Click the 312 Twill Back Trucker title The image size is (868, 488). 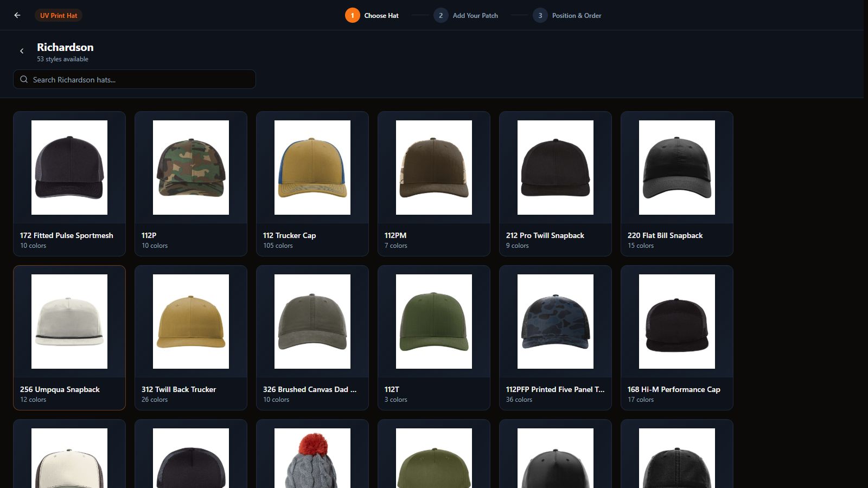178,389
